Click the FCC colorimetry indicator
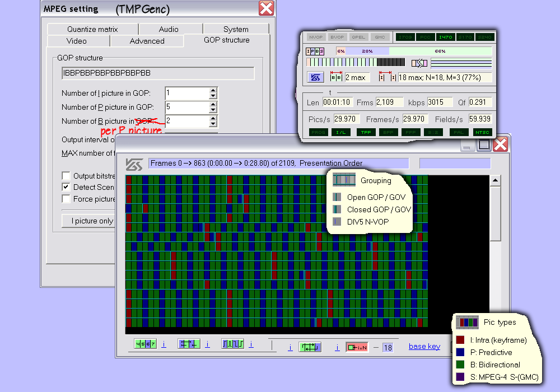Viewport: 560px width, 392px height. [426, 37]
